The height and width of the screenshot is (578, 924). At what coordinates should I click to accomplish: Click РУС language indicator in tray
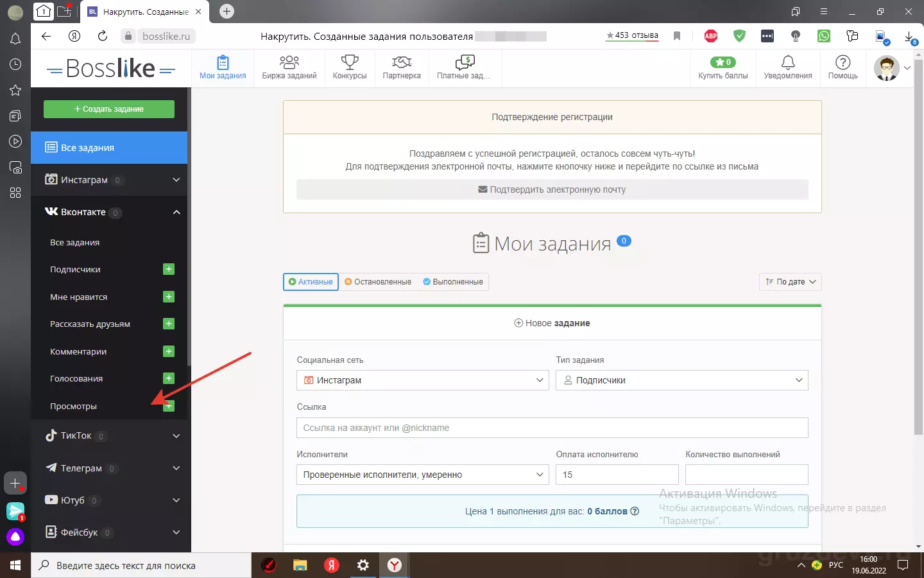click(835, 565)
